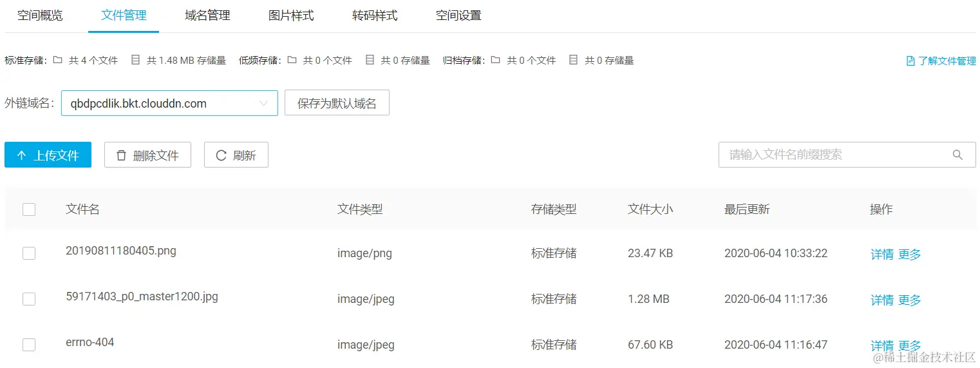Click the refresh icon in 刷新
Screen dimensions: 980x368
tap(221, 155)
